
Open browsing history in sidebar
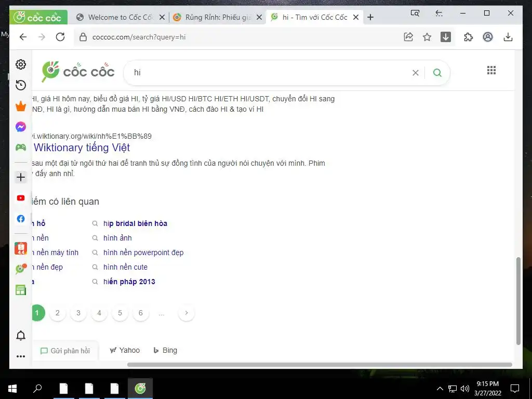tap(21, 85)
